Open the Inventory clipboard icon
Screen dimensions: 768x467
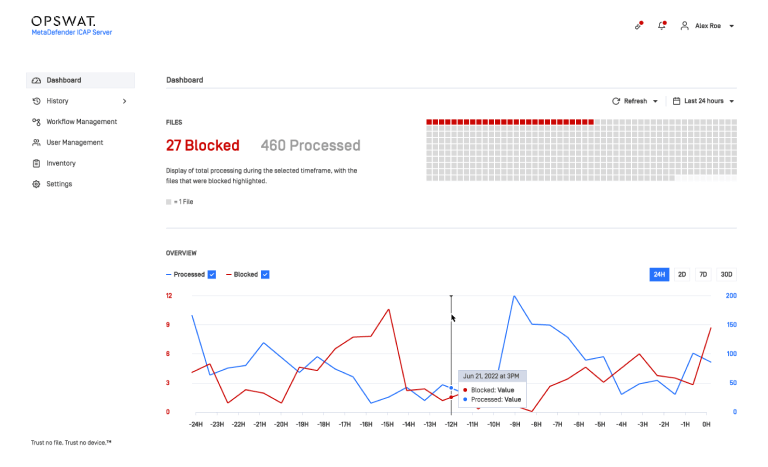36,163
